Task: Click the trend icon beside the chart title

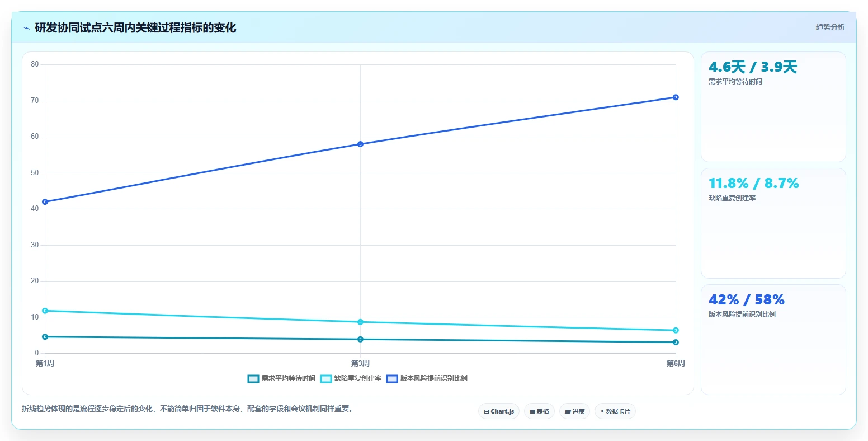Action: point(26,28)
